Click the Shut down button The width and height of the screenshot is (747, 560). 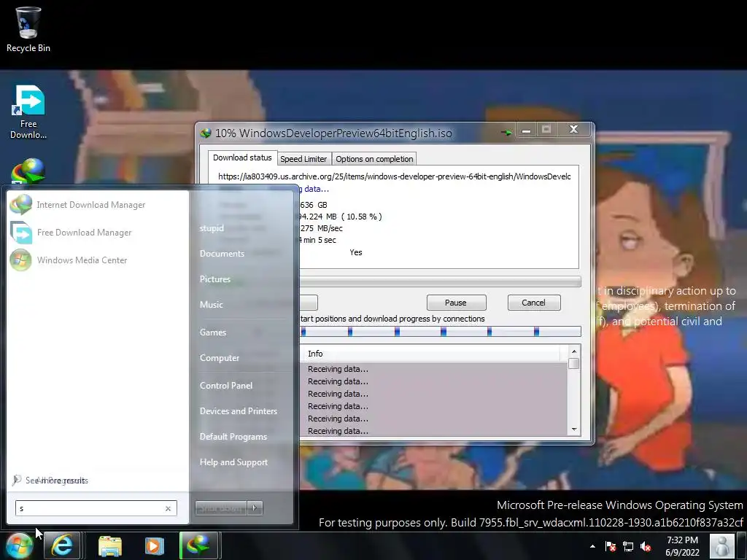tap(221, 508)
